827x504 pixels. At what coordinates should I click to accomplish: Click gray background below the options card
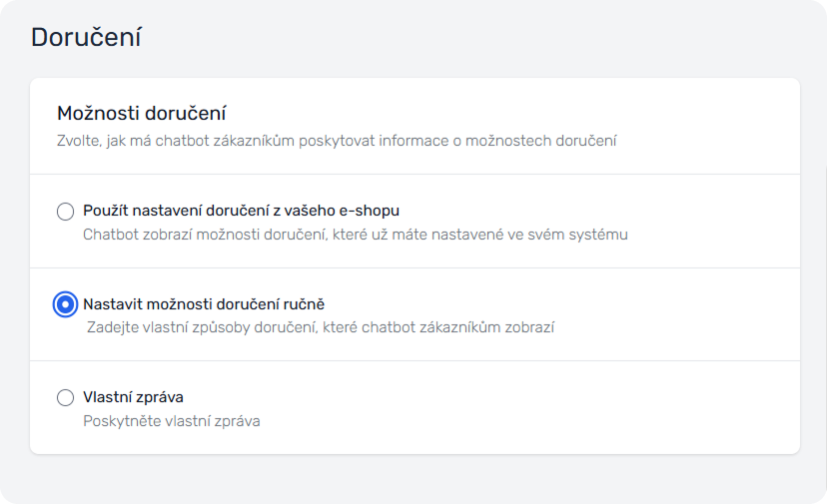tap(413, 479)
